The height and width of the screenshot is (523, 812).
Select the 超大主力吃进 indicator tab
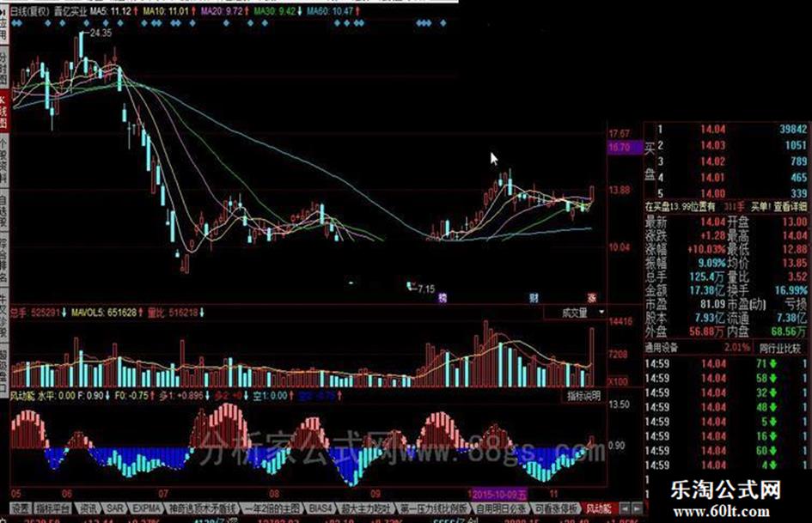(364, 509)
